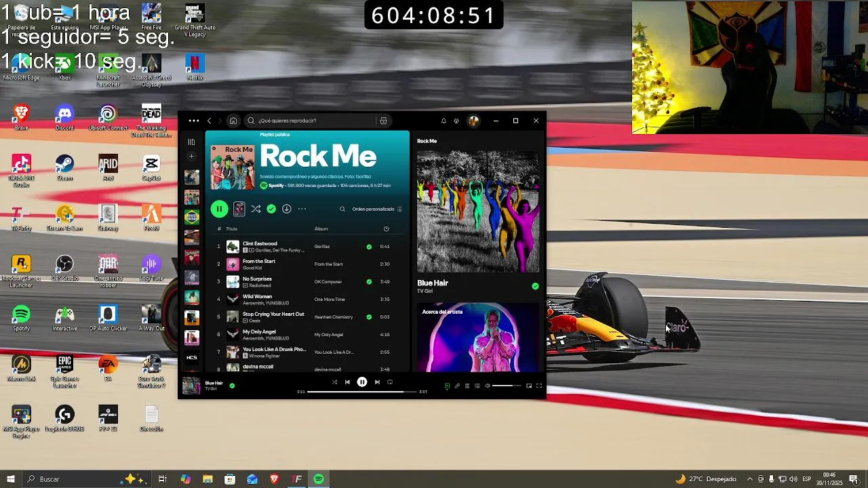This screenshot has height=488, width=868.
Task: Open the play queue
Action: (x=467, y=386)
